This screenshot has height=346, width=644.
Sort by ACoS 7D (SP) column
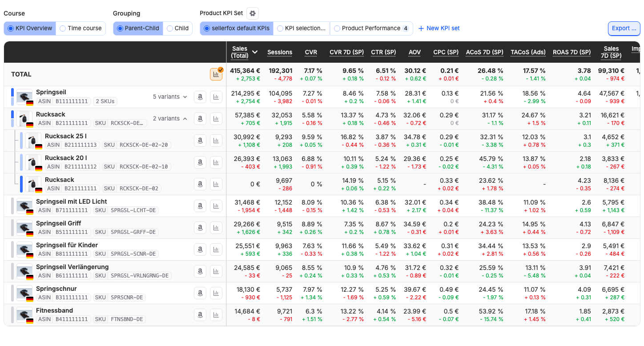(484, 52)
